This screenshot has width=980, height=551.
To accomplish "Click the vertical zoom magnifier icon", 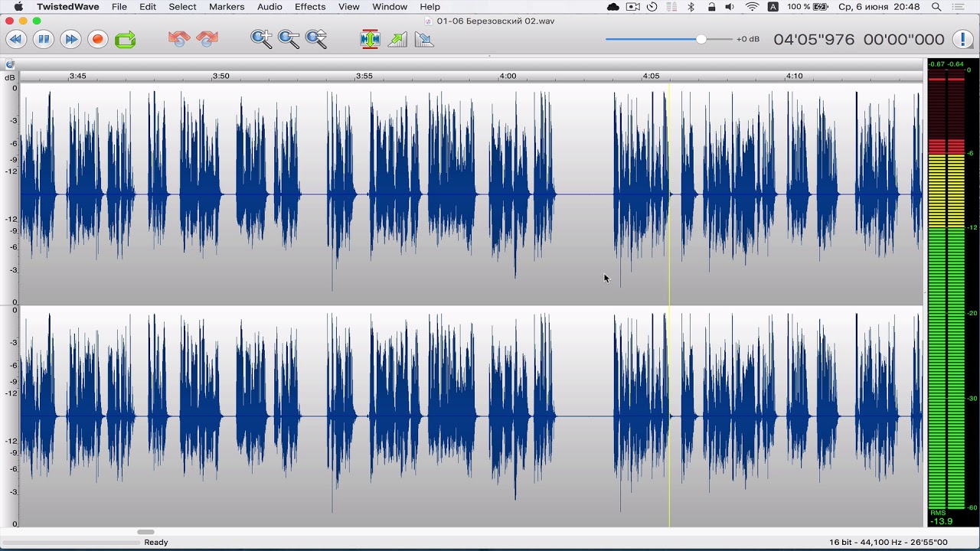I will 316,39.
